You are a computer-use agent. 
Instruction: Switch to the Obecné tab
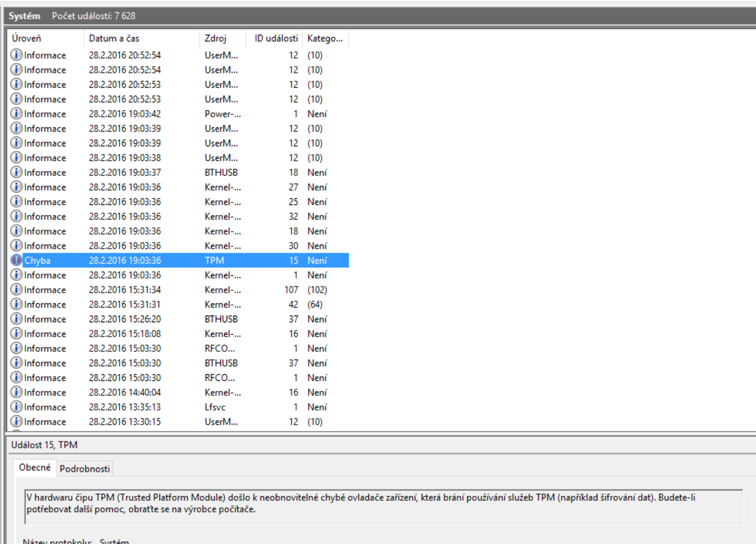tap(35, 468)
